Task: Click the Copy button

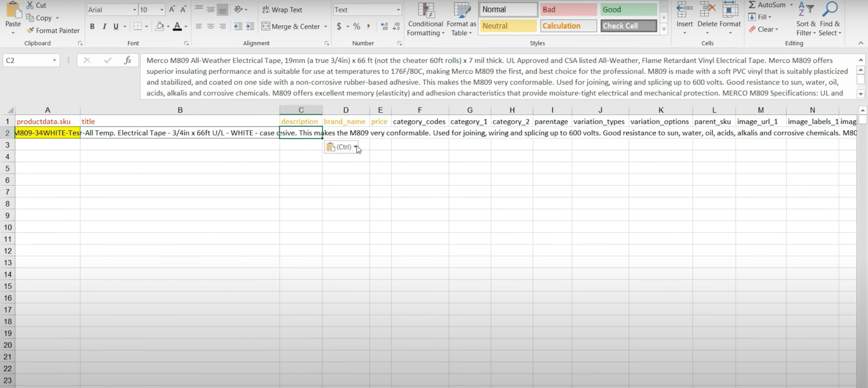Action: click(x=39, y=18)
